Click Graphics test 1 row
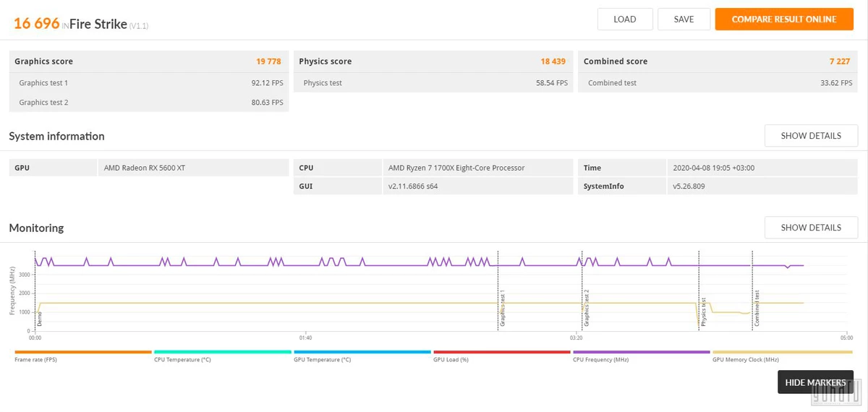Screen dimensions: 868x412 pyautogui.click(x=149, y=83)
